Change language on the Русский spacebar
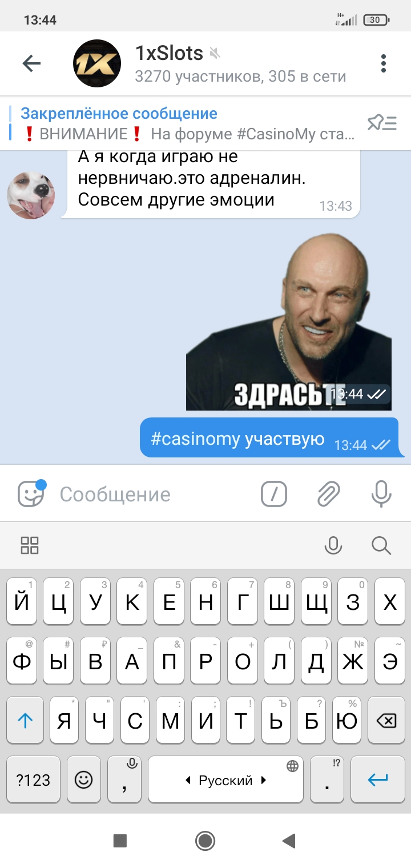The image size is (411, 868). point(226,780)
